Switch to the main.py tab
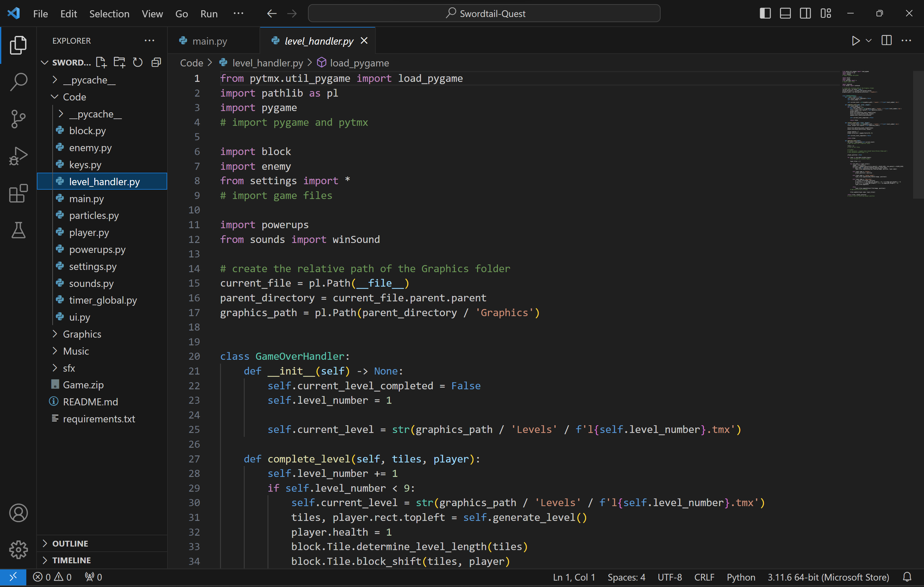Viewport: 924px width, 587px height. tap(209, 41)
